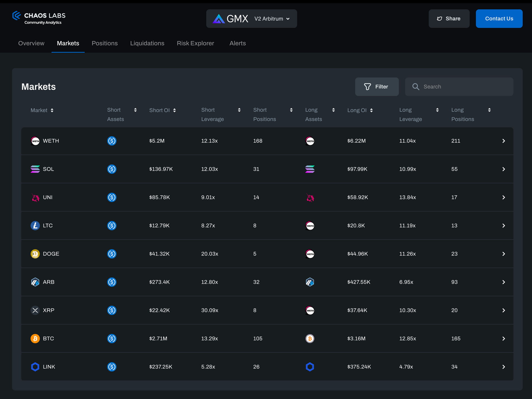Expand the LINK market row details
532x399 pixels.
point(503,367)
